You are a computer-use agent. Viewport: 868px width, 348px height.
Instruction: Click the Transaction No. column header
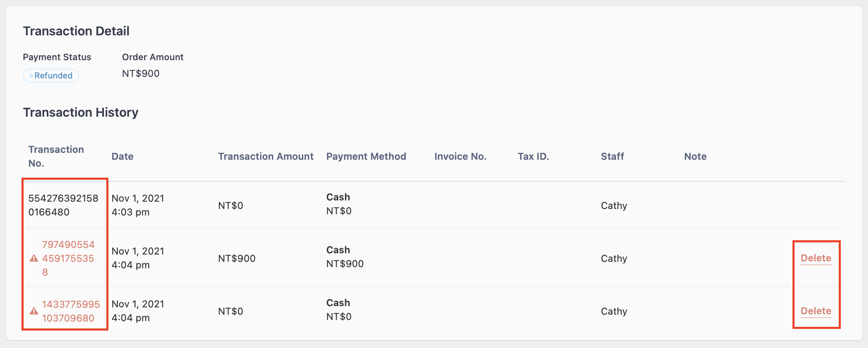tap(56, 157)
